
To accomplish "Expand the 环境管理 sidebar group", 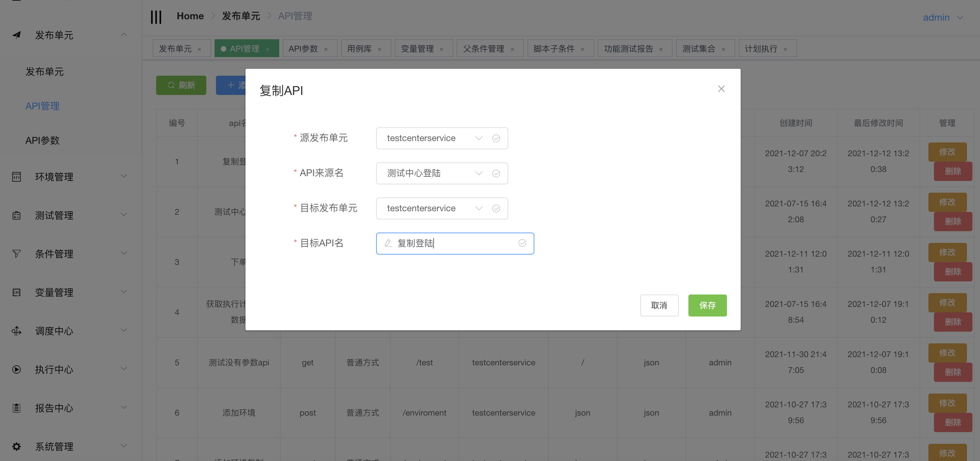I will [x=124, y=176].
